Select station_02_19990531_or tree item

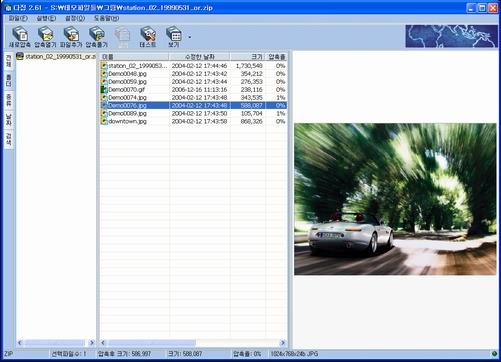(x=60, y=56)
